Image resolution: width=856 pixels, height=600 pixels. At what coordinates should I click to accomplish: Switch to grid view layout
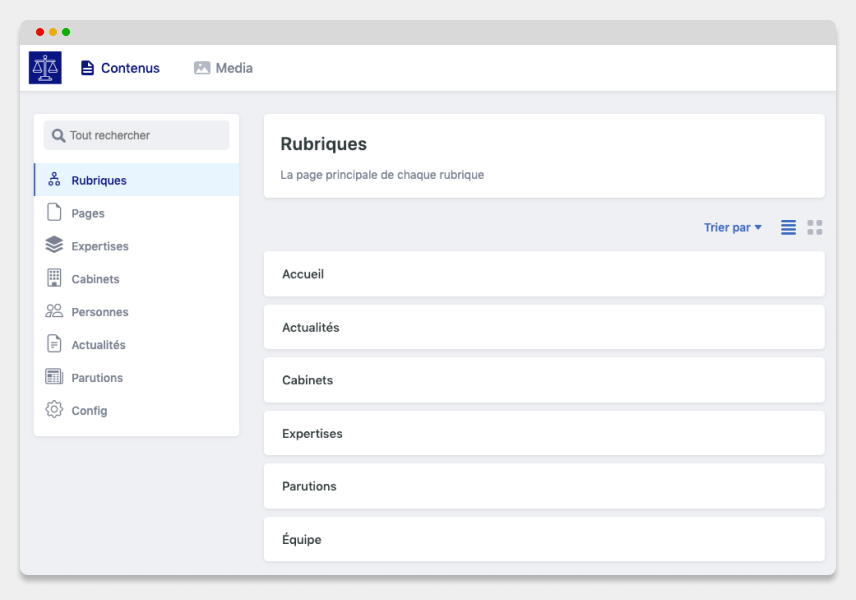coord(815,228)
